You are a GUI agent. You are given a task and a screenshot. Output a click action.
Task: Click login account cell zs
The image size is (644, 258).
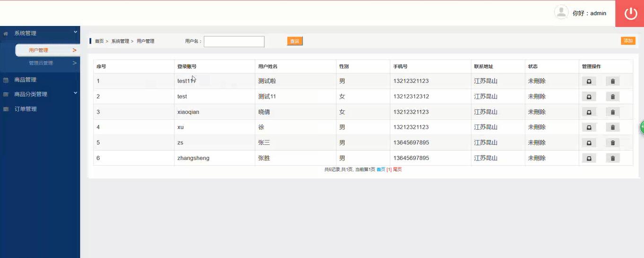coord(180,143)
